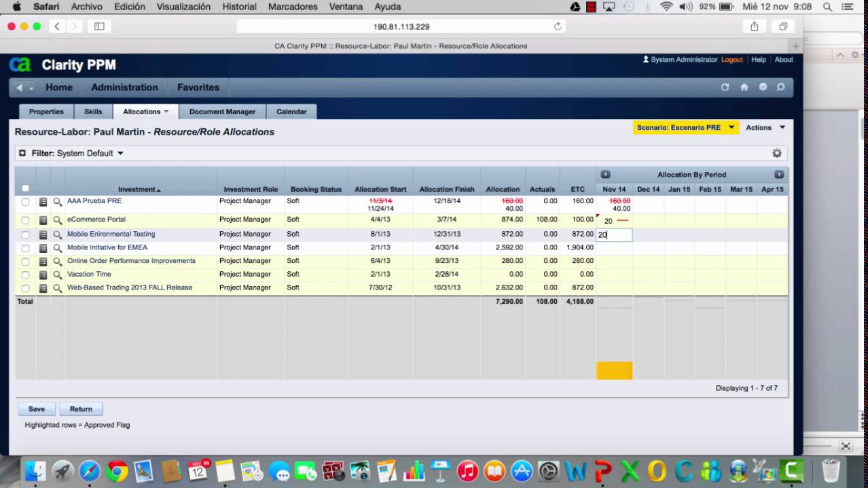Click Save button

click(x=37, y=409)
